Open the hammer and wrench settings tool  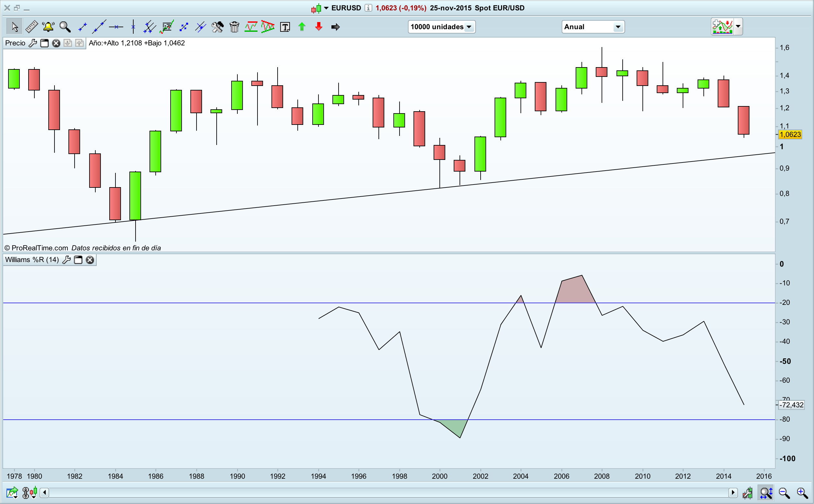(217, 27)
